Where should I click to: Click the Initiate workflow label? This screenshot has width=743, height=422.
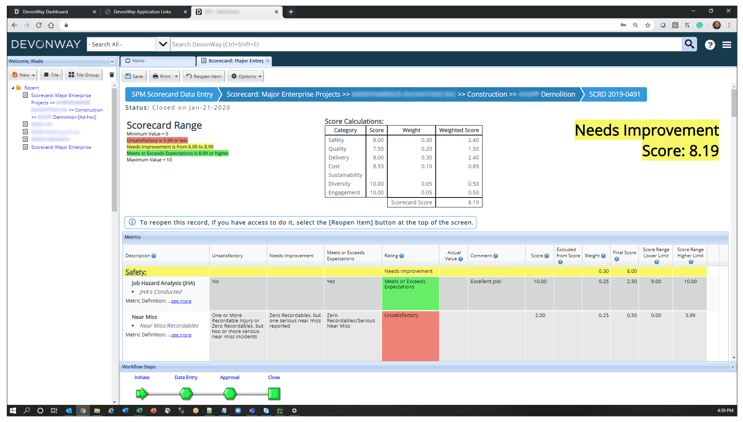[x=142, y=377]
